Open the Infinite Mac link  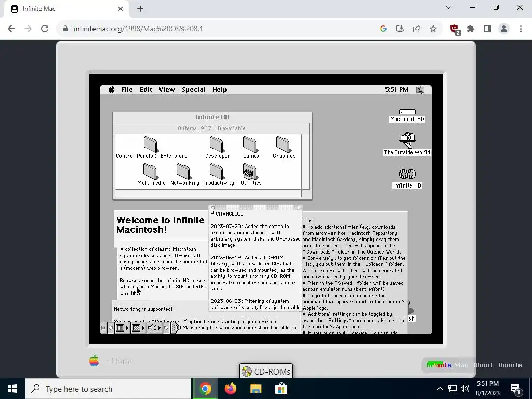tap(446, 365)
